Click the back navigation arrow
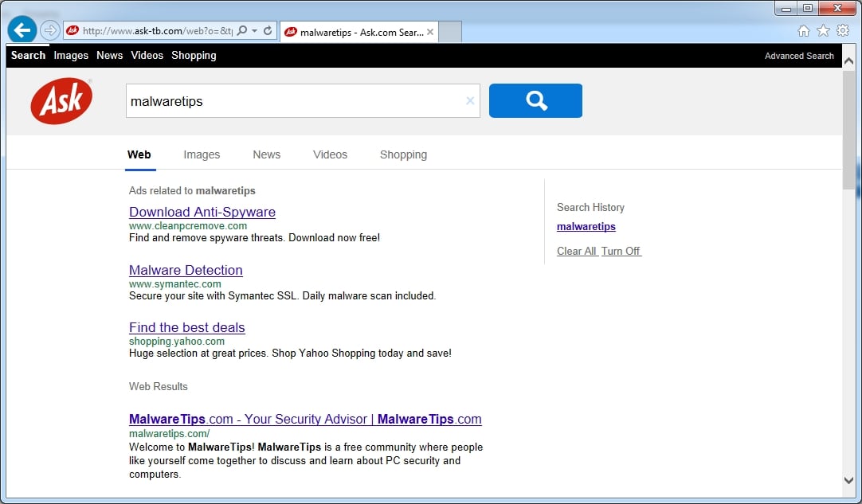The height and width of the screenshot is (504, 862). tap(22, 29)
